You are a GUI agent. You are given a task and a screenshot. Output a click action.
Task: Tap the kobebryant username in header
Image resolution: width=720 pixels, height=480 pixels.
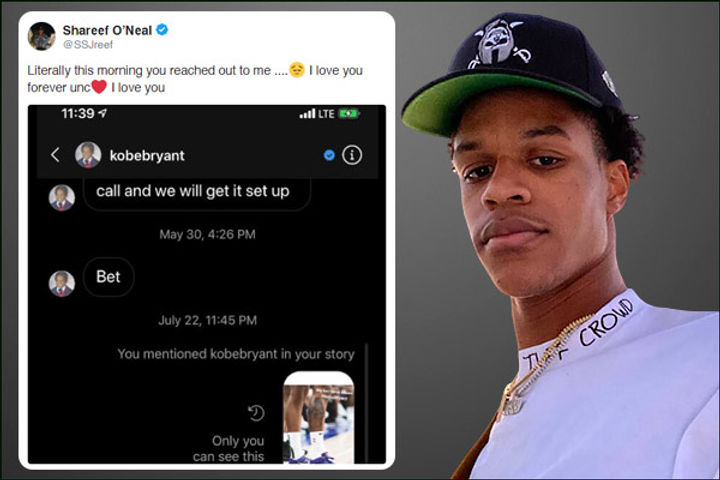tap(147, 156)
